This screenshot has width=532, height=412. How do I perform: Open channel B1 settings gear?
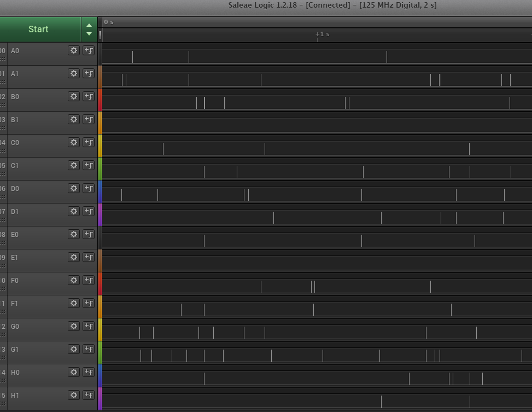coord(74,120)
